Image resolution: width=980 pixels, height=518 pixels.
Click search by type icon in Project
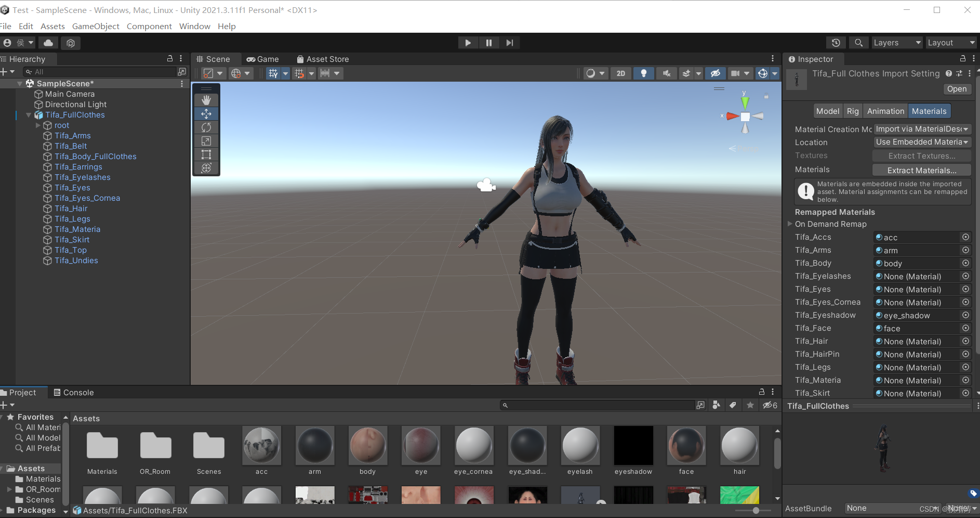click(x=717, y=405)
